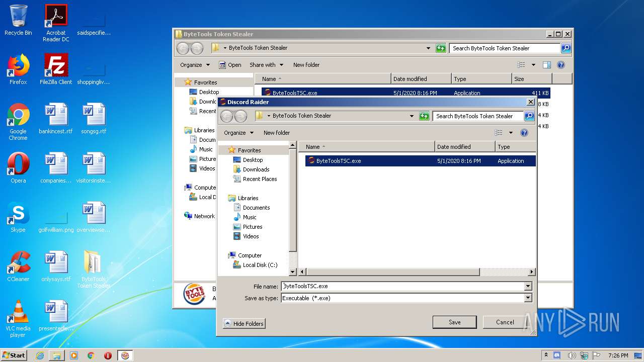Click horizontal scrollbar in dialog file list
This screenshot has height=362, width=644.
pos(393,272)
